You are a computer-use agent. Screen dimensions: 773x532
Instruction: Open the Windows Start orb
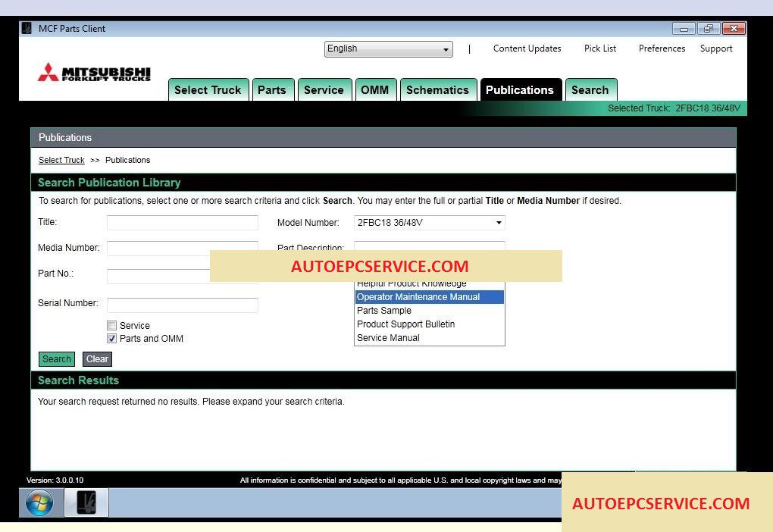coord(39,503)
